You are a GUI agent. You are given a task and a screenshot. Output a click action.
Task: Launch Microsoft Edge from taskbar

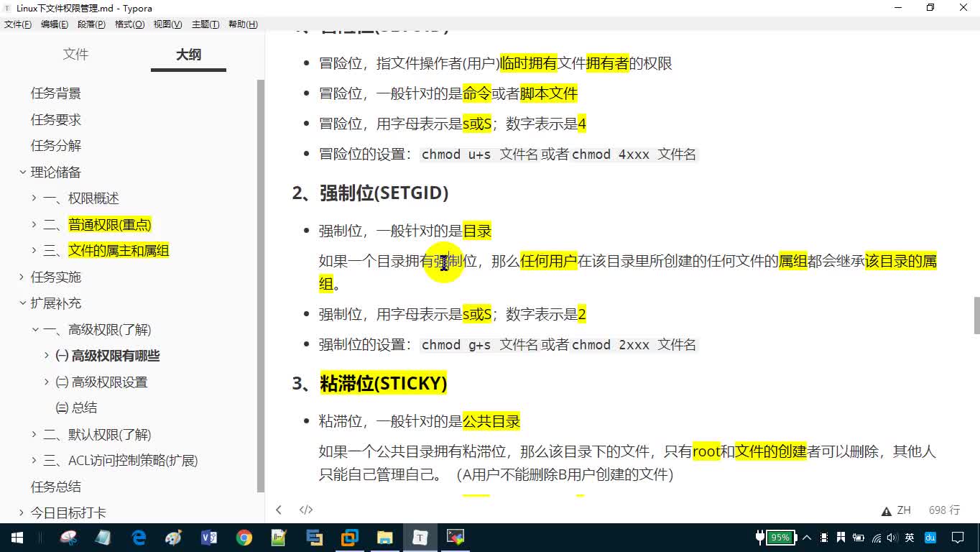139,537
